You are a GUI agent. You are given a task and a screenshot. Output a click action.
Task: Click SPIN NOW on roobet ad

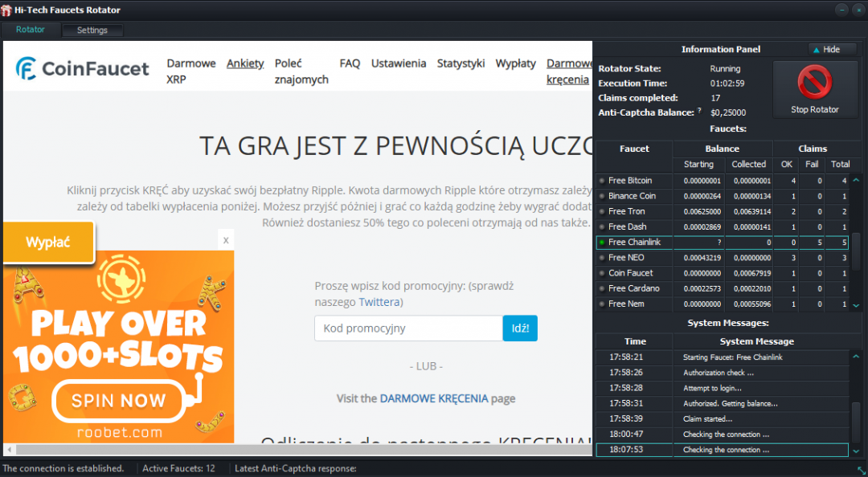click(117, 401)
